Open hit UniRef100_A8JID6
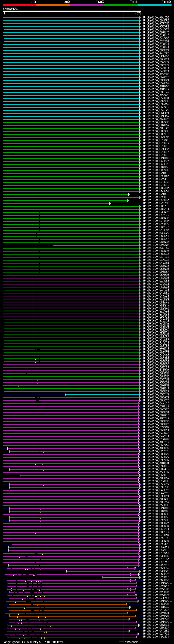The height and width of the screenshot is (644, 174). point(156,18)
